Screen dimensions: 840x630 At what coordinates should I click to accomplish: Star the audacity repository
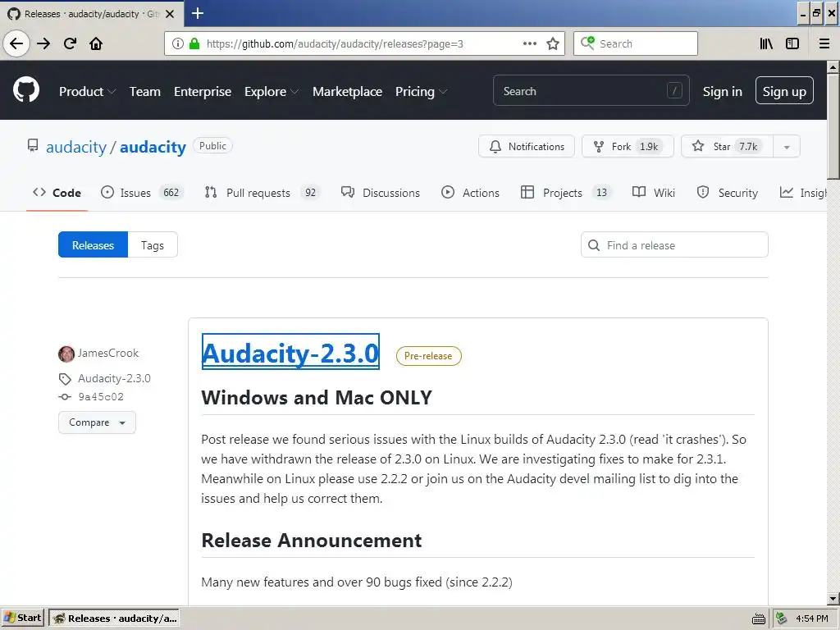point(727,146)
